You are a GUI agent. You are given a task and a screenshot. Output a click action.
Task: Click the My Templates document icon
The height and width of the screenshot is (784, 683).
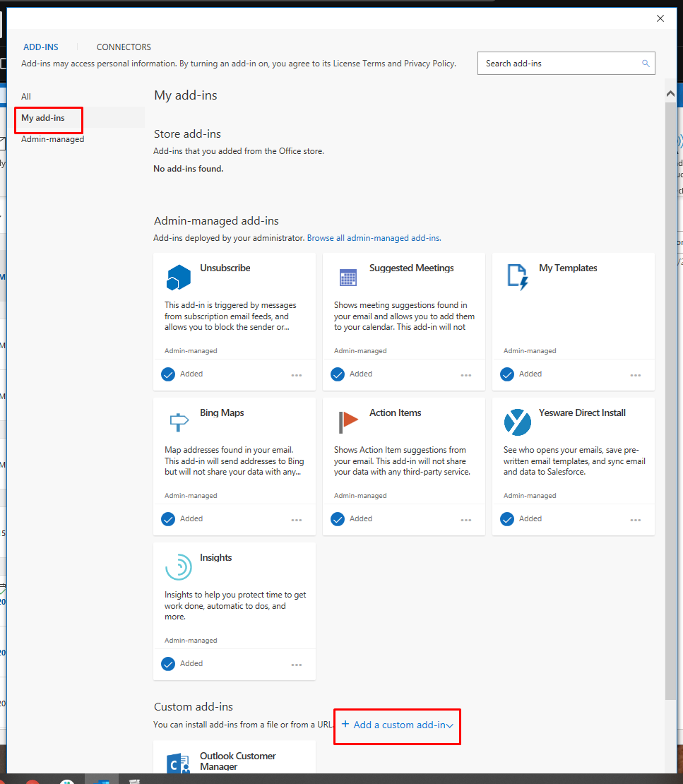point(518,277)
